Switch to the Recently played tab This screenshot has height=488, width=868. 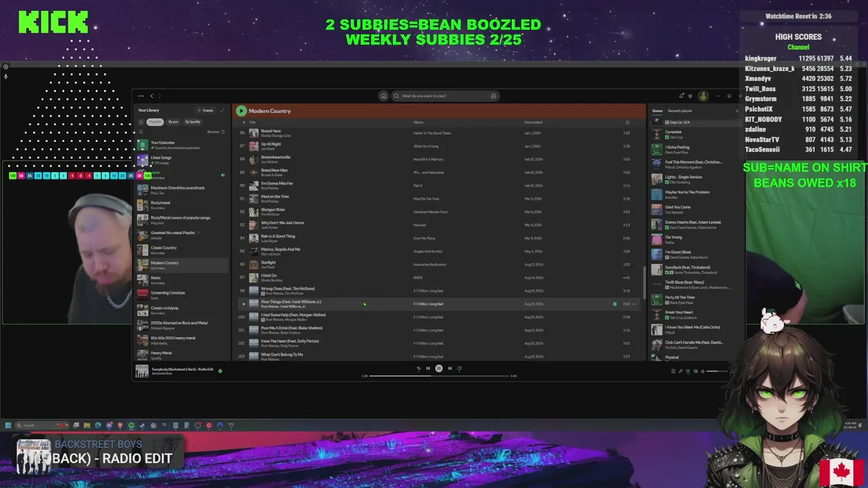pyautogui.click(x=679, y=110)
